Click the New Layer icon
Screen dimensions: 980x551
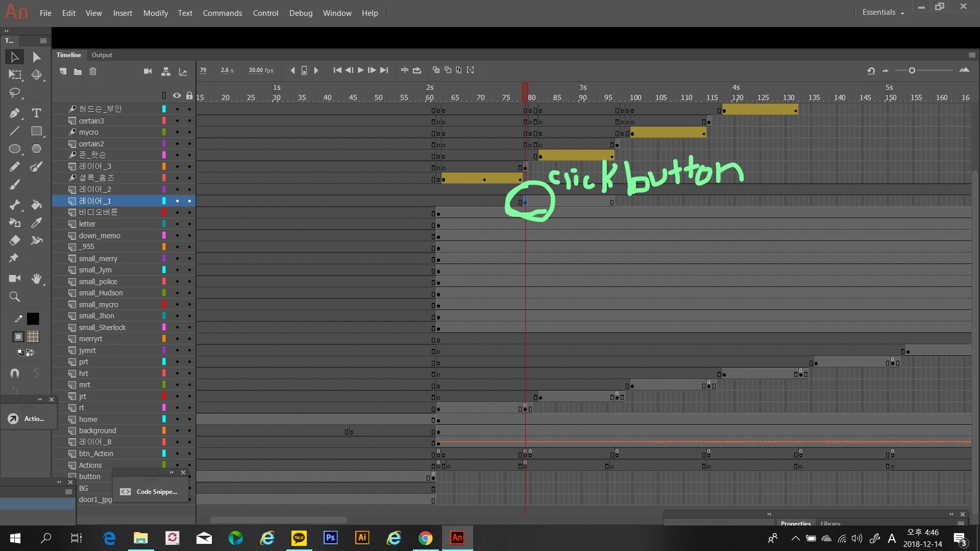(63, 71)
